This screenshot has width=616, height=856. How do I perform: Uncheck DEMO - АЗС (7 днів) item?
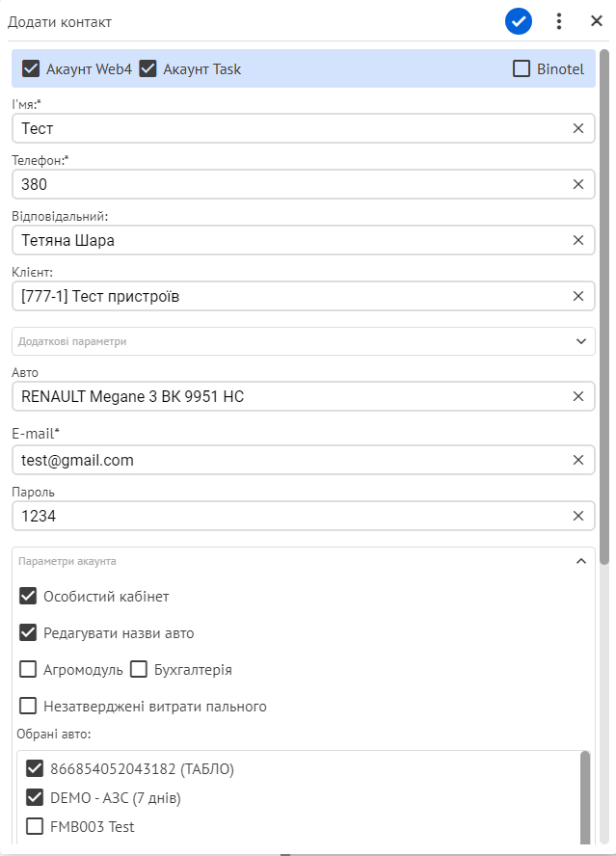[x=35, y=797]
